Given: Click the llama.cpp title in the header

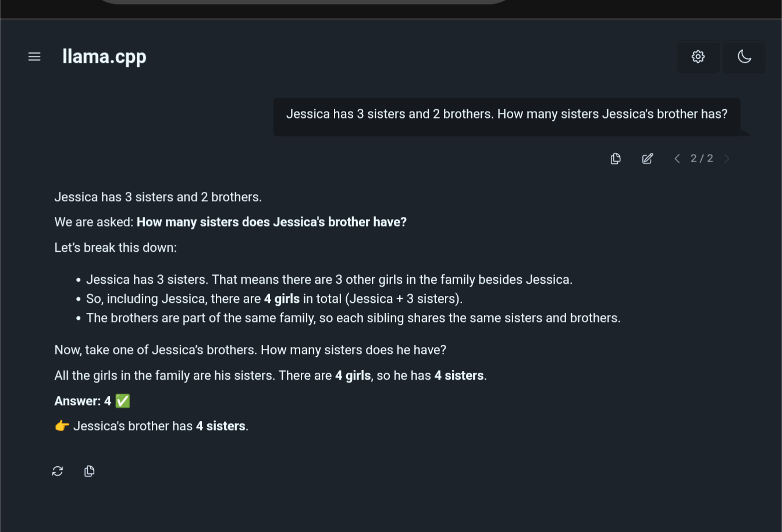Looking at the screenshot, I should [104, 57].
